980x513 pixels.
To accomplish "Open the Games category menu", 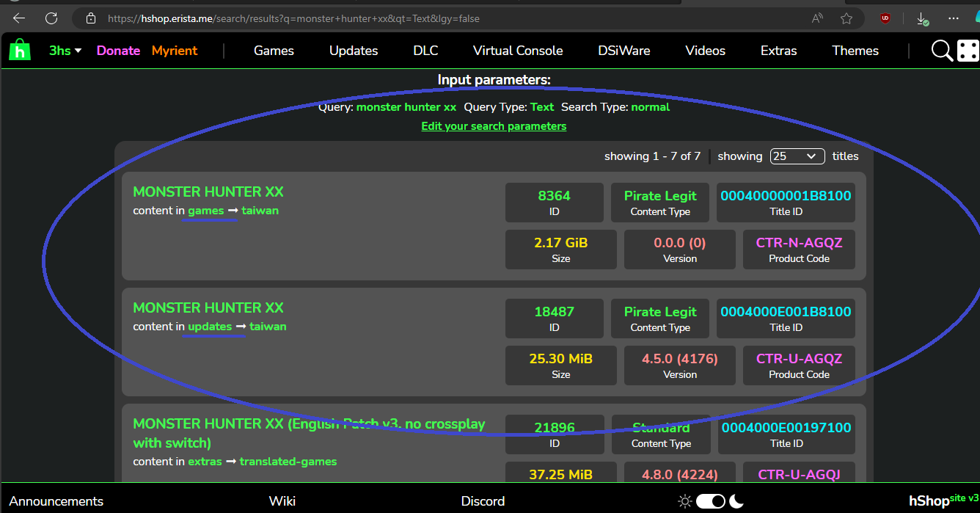I will [274, 51].
